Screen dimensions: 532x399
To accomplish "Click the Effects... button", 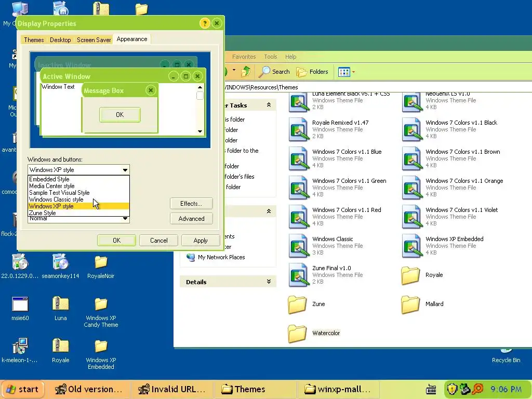I will point(191,204).
